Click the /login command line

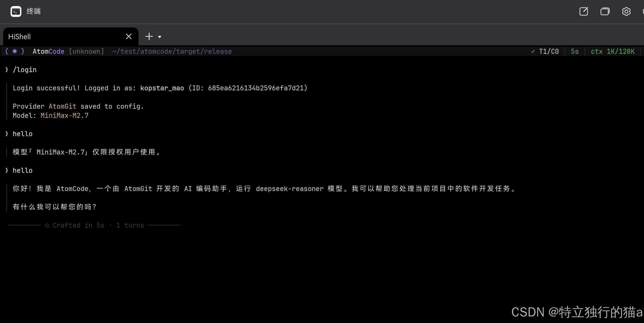click(24, 70)
